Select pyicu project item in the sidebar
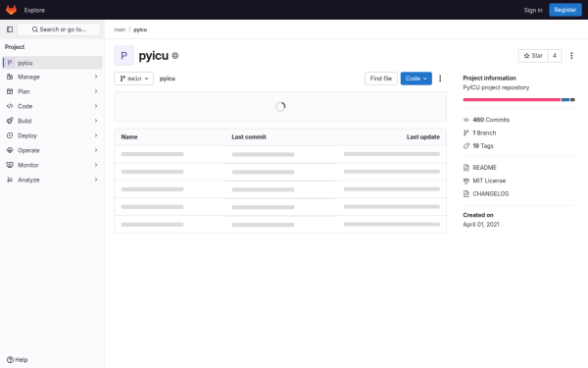588x368 pixels. (53, 63)
